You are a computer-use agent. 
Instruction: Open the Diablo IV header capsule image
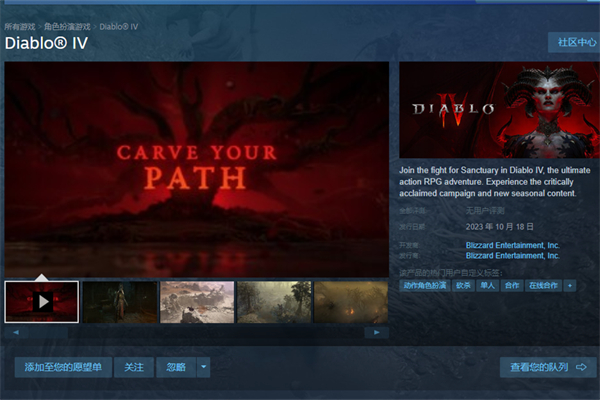[499, 110]
